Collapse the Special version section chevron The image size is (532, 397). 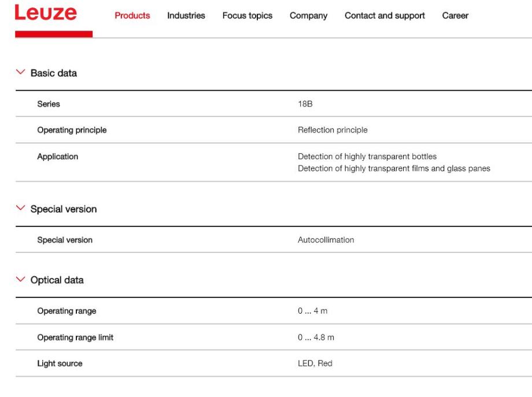21,209
